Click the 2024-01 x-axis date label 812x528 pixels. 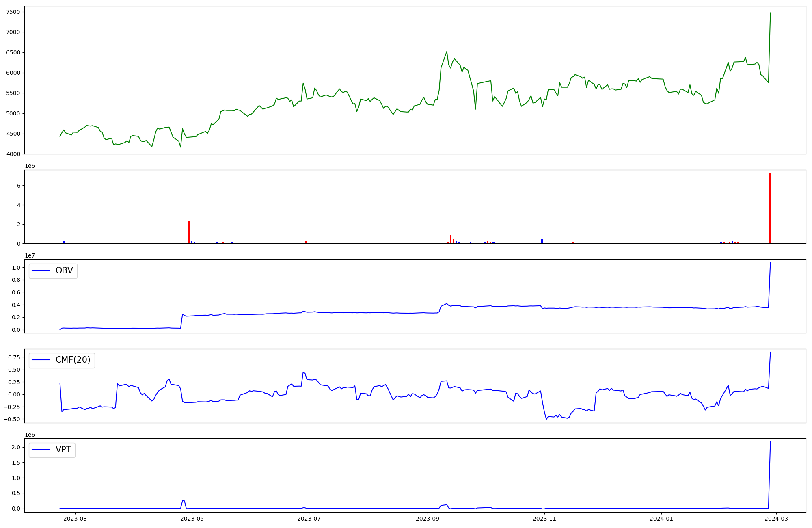(661, 519)
